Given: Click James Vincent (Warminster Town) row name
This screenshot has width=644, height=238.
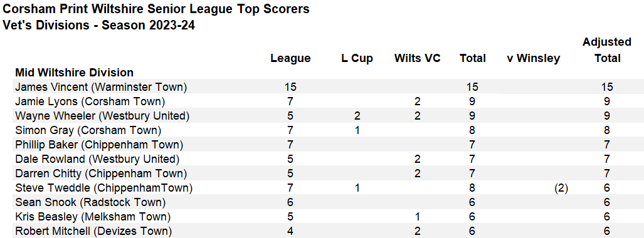Looking at the screenshot, I should (x=101, y=87).
